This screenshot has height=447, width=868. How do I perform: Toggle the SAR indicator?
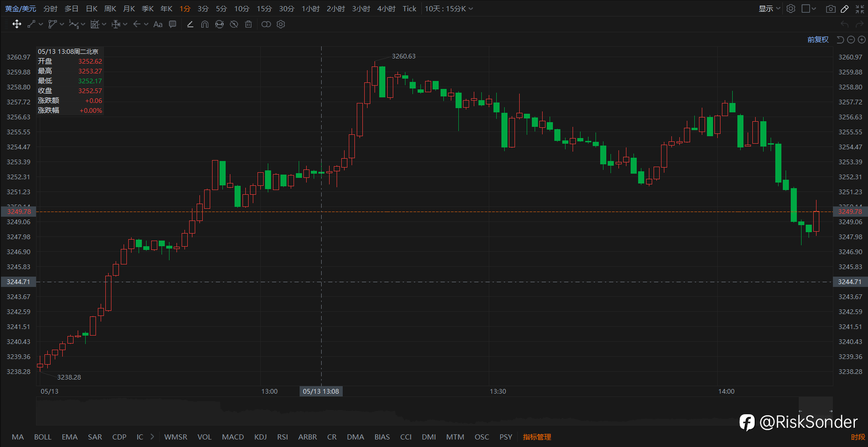[95, 437]
